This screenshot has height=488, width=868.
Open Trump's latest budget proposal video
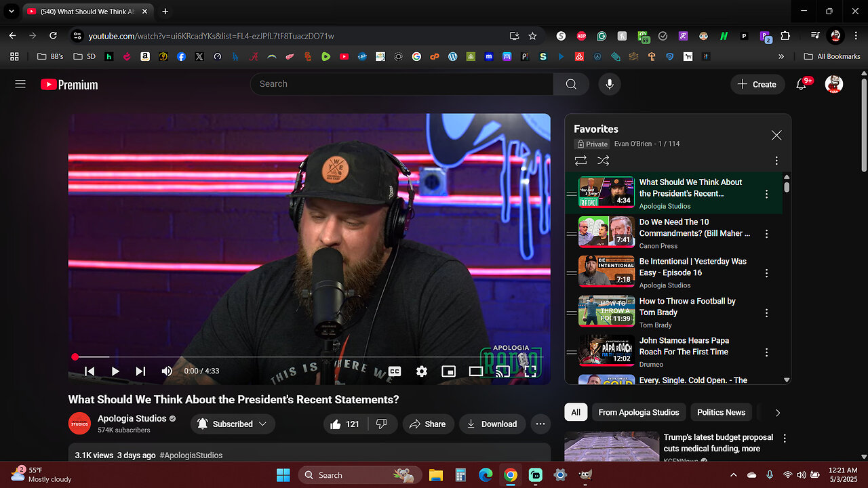click(x=718, y=443)
